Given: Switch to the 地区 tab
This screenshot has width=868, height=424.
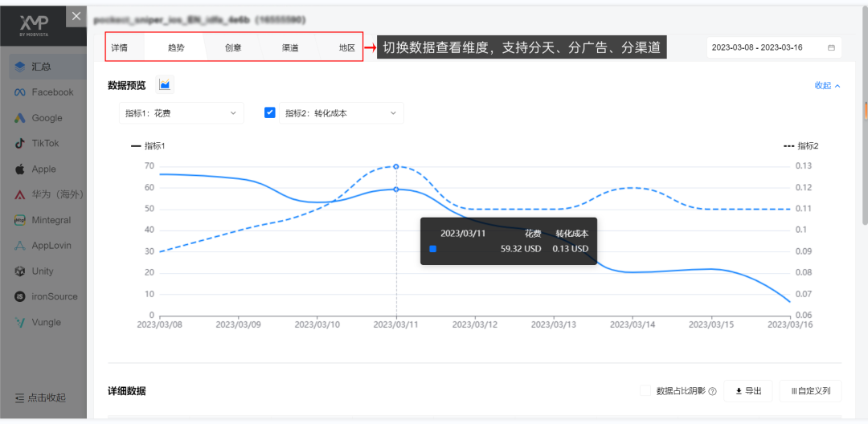Looking at the screenshot, I should [347, 47].
